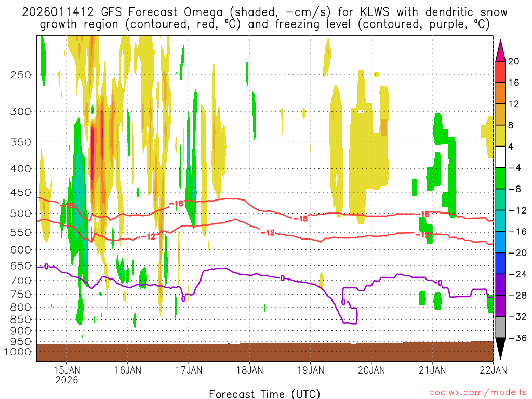This screenshot has width=532, height=399.
Task: Click the light orange 8–12 colorbar segment
Action: pyautogui.click(x=500, y=115)
